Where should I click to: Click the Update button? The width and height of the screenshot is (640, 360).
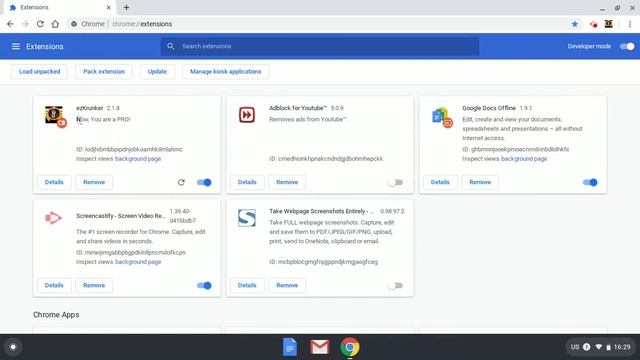[x=157, y=72]
